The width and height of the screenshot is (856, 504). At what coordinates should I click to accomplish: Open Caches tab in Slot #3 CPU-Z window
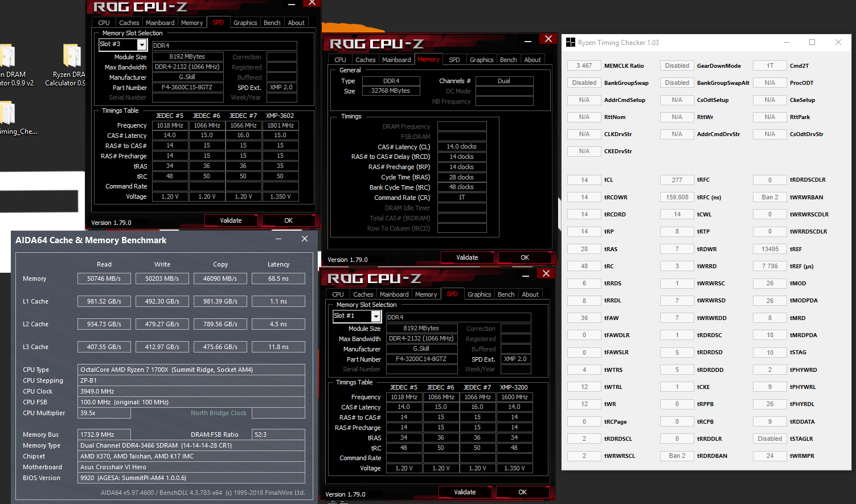tap(129, 23)
